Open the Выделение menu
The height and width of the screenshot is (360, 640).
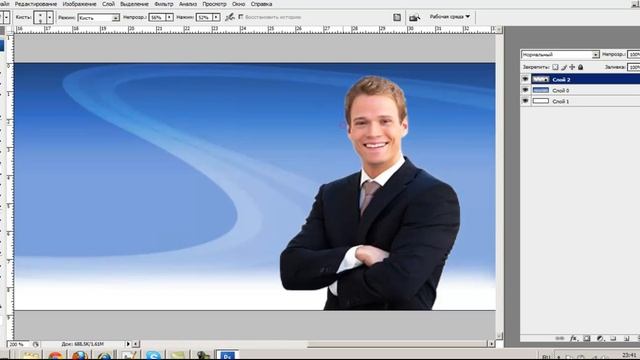pyautogui.click(x=134, y=4)
